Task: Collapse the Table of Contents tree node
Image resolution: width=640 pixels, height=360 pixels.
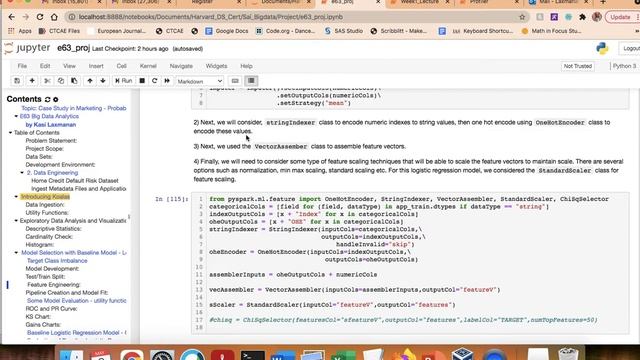Action: (11, 133)
